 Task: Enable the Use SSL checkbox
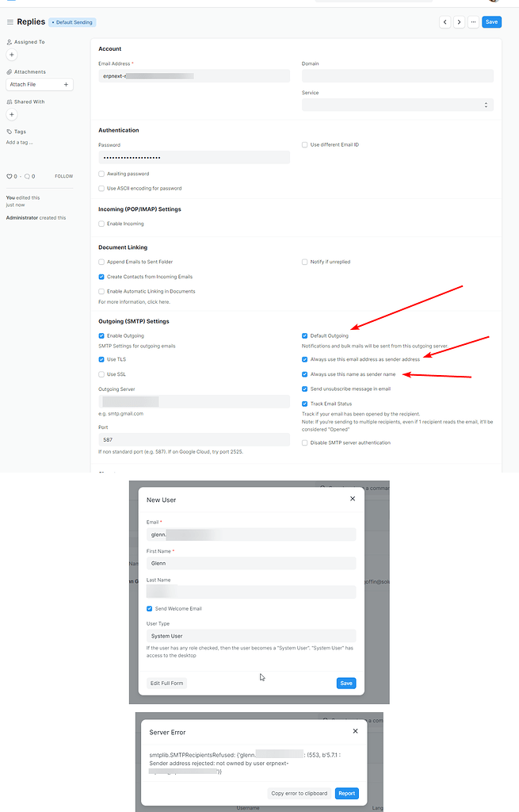(101, 374)
